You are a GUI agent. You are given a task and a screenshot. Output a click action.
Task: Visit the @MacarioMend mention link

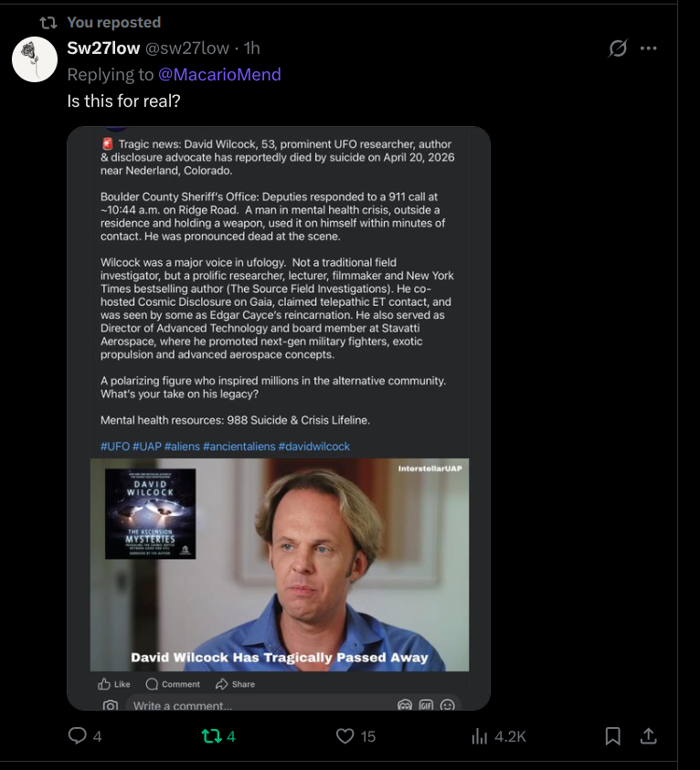click(219, 74)
